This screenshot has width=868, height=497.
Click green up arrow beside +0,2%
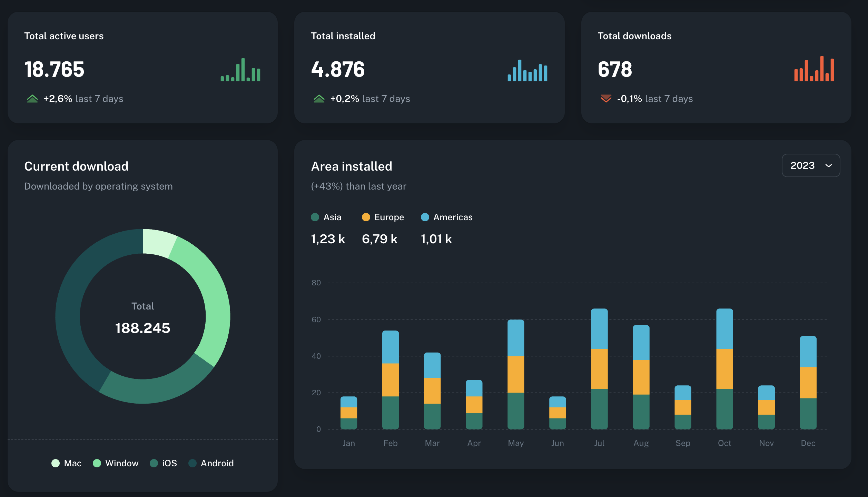(x=319, y=99)
